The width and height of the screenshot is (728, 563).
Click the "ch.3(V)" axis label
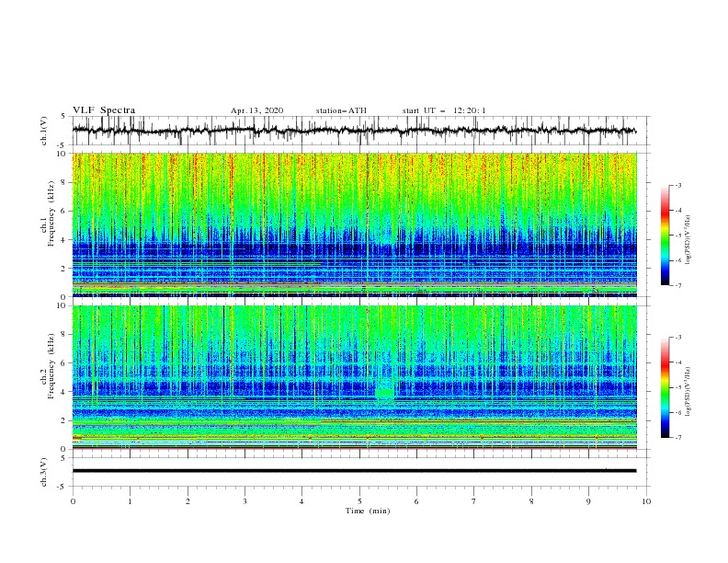[x=44, y=472]
